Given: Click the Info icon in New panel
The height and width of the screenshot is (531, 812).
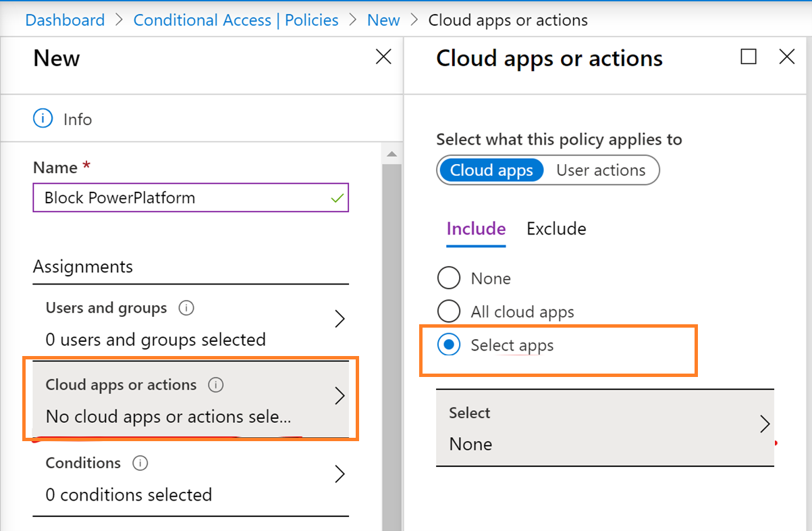Looking at the screenshot, I should click(43, 119).
